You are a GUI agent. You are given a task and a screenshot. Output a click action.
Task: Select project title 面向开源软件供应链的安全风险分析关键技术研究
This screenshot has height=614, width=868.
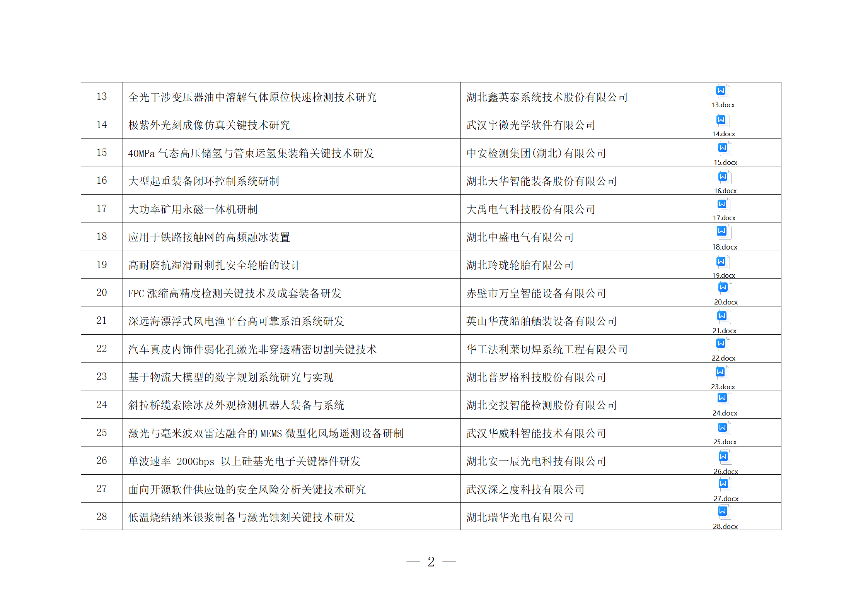pyautogui.click(x=247, y=489)
